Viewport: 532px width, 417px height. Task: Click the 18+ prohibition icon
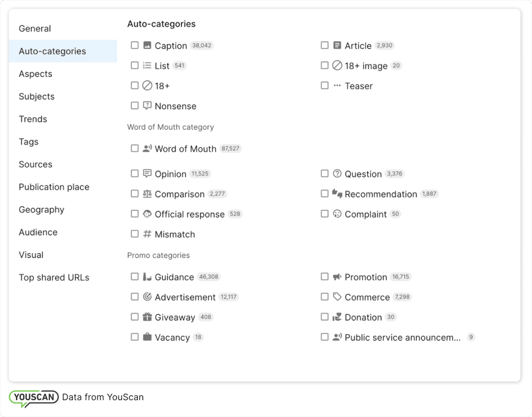pyautogui.click(x=147, y=85)
